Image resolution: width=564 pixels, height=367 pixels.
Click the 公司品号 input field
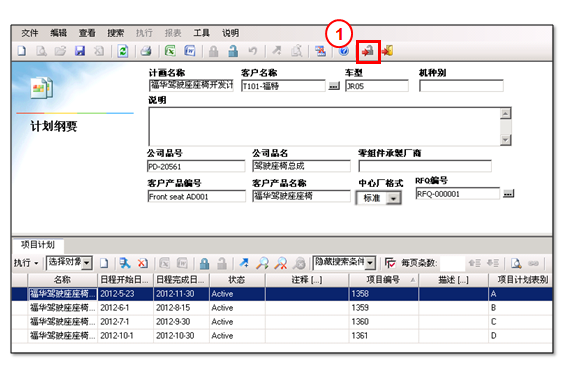[196, 167]
